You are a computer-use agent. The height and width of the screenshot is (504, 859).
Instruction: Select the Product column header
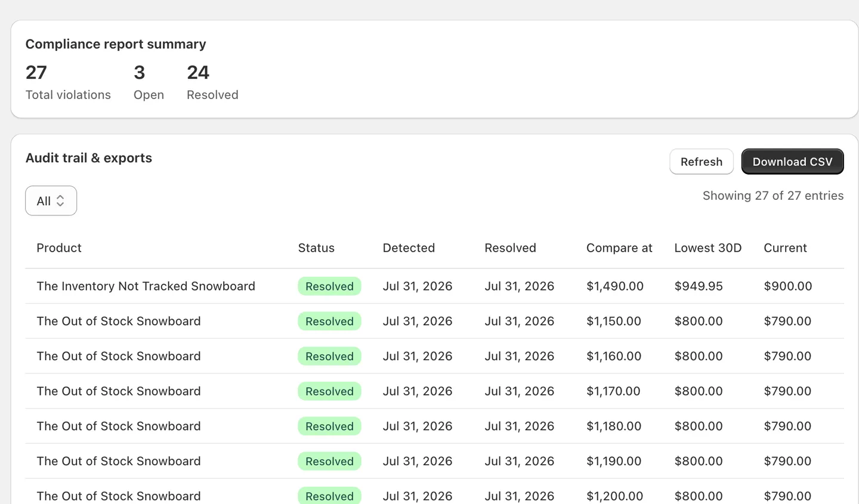(59, 248)
